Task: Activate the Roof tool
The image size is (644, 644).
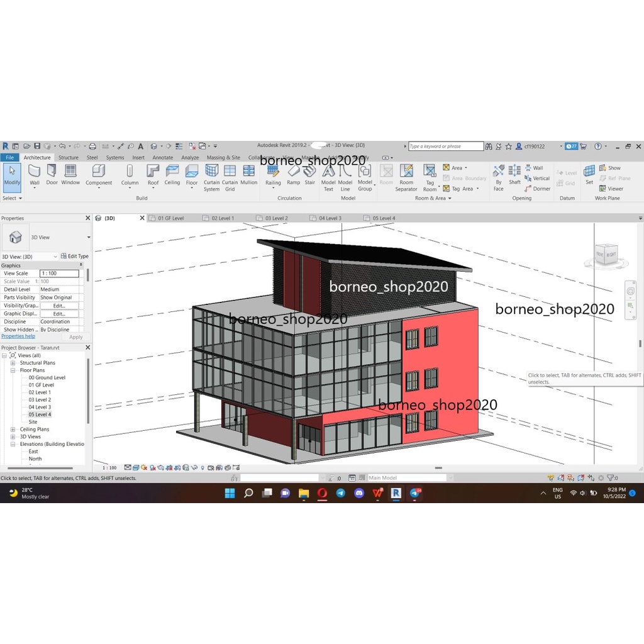Action: coord(153,174)
